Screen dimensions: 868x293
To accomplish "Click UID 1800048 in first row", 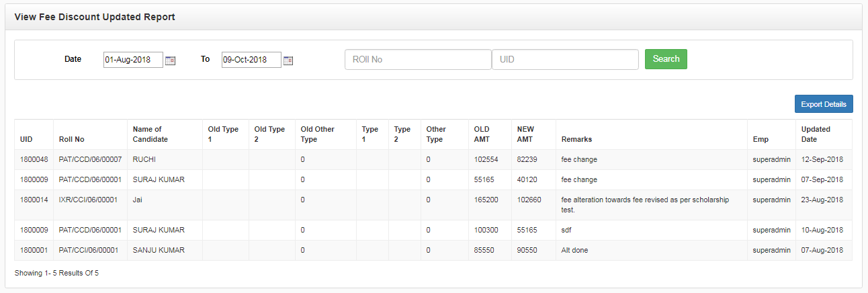I will pyautogui.click(x=34, y=160).
